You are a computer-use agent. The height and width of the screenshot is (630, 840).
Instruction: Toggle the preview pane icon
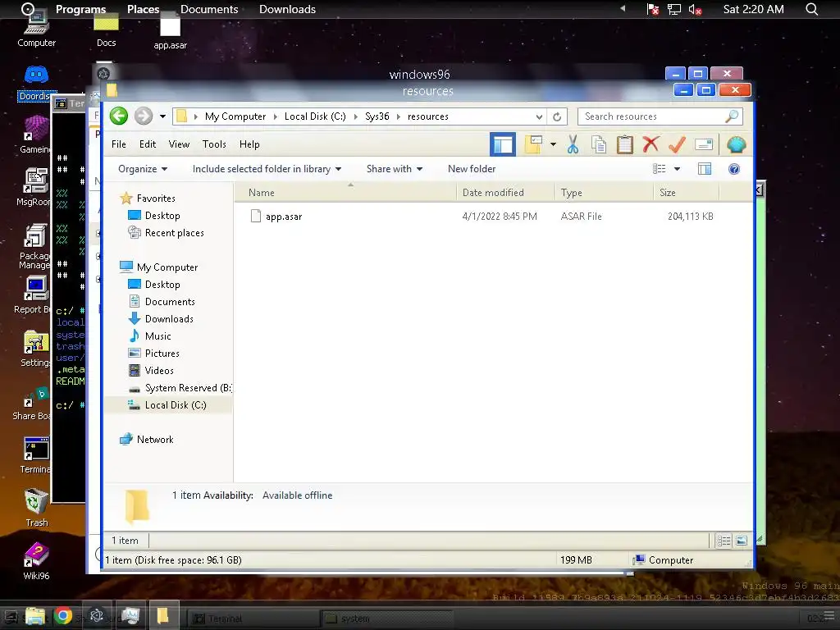pos(705,169)
